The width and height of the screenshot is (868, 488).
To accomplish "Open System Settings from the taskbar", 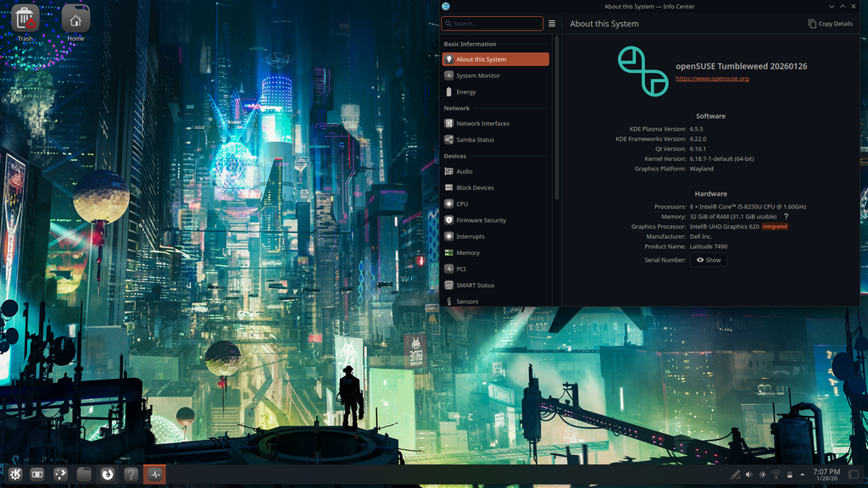I will [x=37, y=474].
